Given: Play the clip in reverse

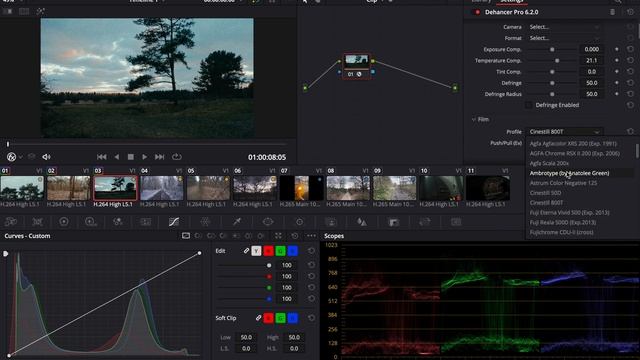Looking at the screenshot, I should 117,157.
